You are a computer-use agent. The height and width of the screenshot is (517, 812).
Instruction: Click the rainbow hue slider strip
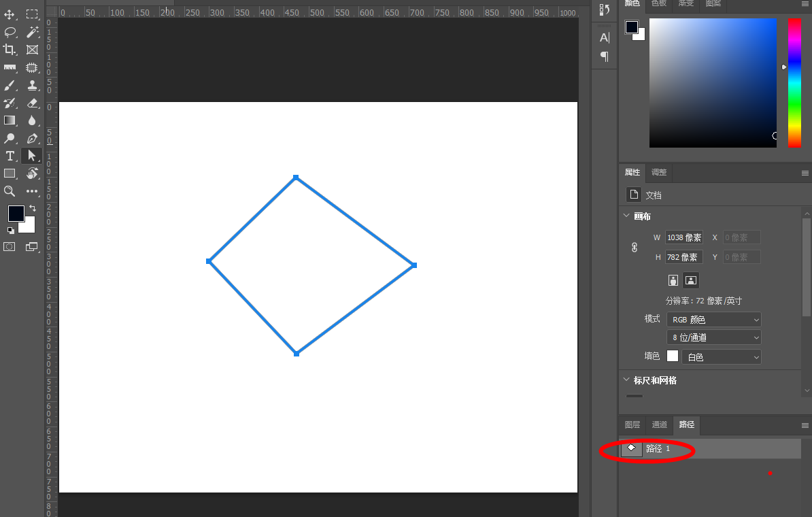click(x=794, y=82)
